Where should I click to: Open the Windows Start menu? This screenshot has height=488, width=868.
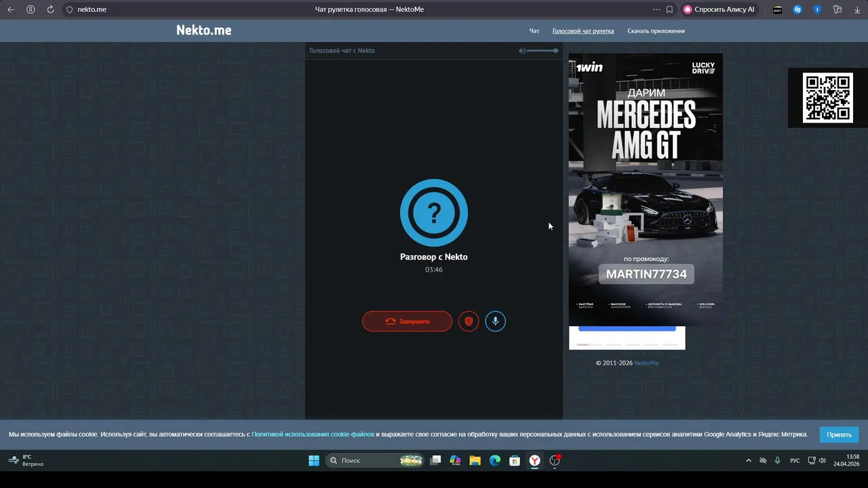pyautogui.click(x=314, y=461)
